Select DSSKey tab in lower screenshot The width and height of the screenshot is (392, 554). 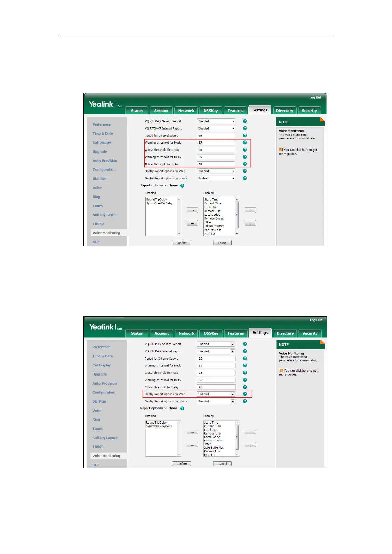click(x=211, y=333)
